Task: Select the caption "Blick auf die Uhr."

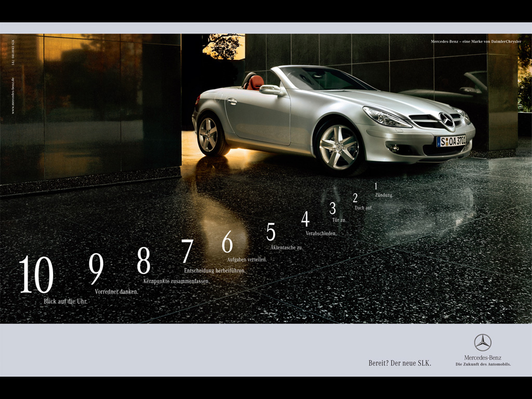Action: [65, 301]
